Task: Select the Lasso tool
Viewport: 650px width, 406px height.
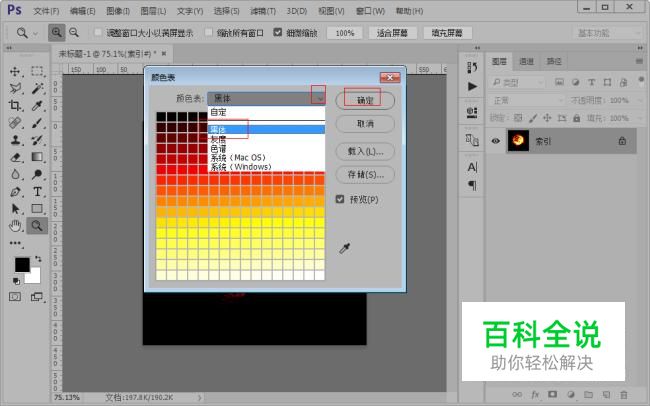Action: click(15, 88)
